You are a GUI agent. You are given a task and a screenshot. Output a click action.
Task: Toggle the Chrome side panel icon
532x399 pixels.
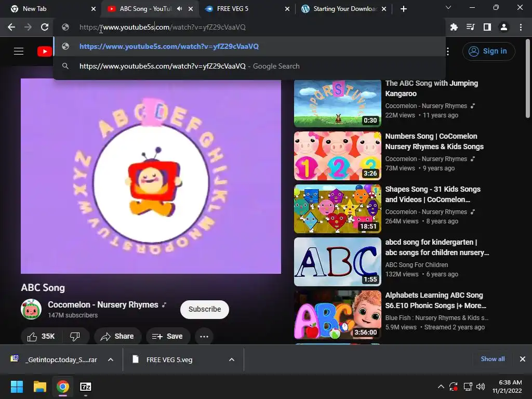(x=487, y=27)
